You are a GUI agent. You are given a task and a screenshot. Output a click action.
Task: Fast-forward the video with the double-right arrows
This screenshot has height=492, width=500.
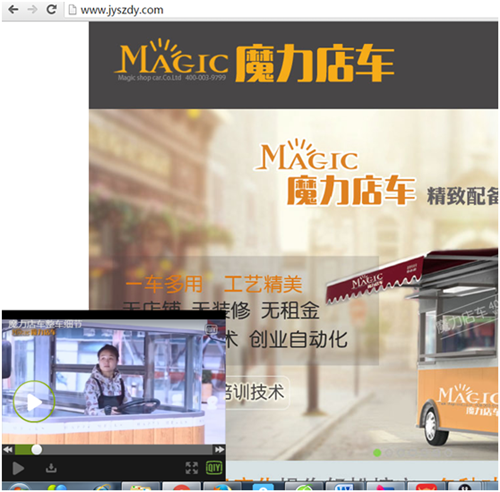(x=219, y=450)
